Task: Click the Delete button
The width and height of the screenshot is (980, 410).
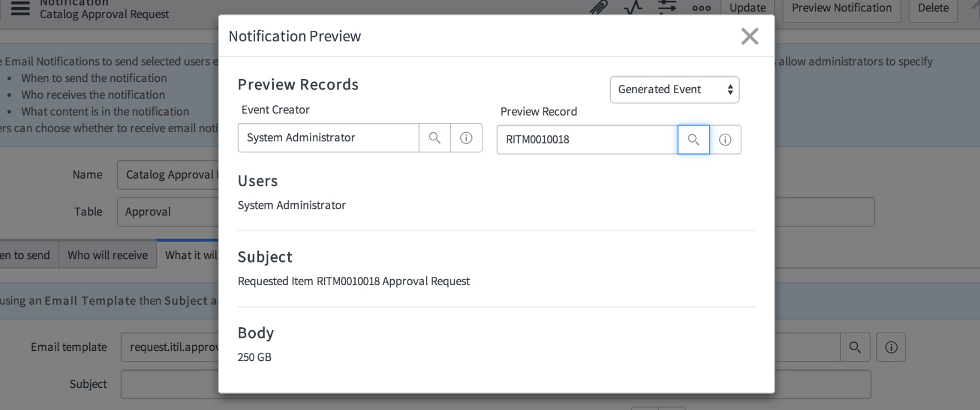Action: (933, 8)
